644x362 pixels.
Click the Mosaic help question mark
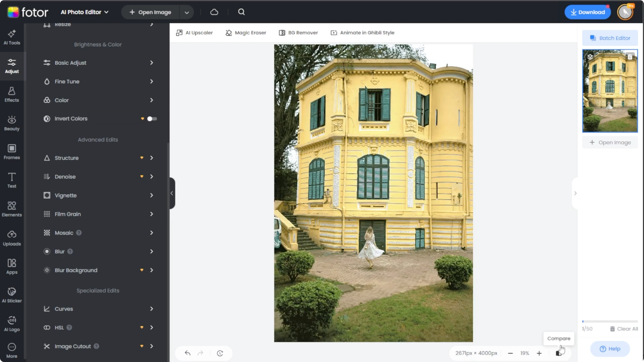[79, 233]
